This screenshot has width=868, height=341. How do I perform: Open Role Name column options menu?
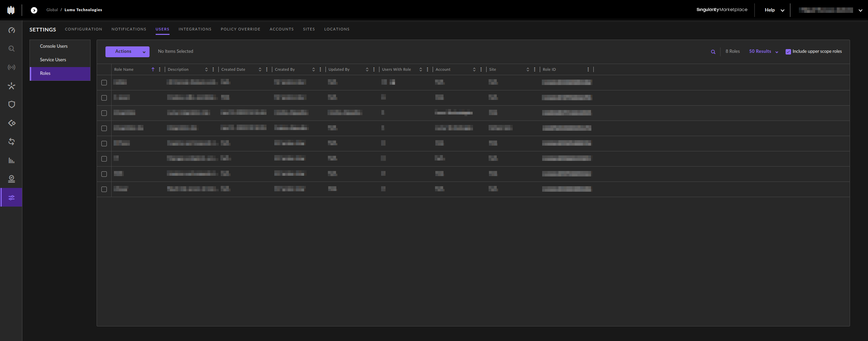point(160,69)
